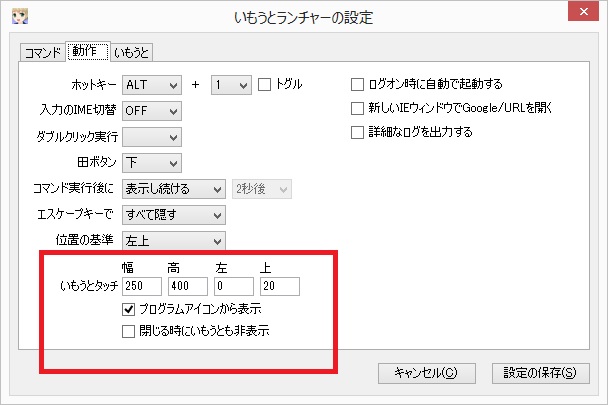608x405 pixels.
Task: Click the disabled 2秒後 dropdown
Action: [262, 189]
